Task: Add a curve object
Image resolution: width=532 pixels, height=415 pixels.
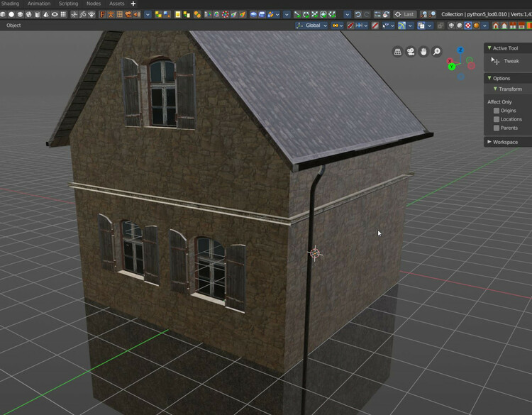Action: pyautogui.click(x=83, y=15)
